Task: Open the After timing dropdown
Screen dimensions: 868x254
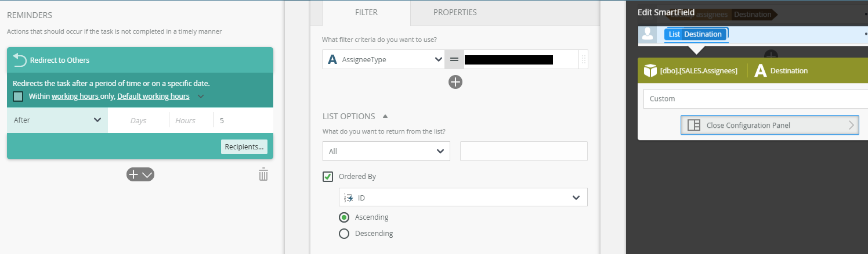Action: click(x=57, y=120)
